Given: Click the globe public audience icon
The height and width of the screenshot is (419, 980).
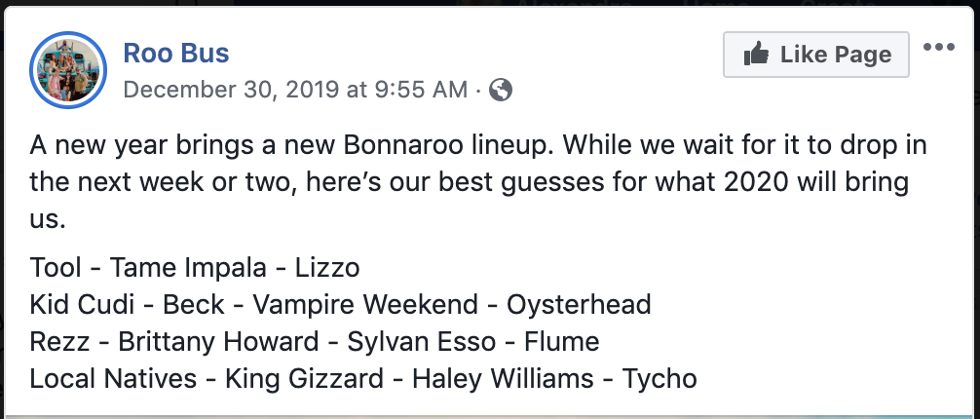Looking at the screenshot, I should (501, 91).
